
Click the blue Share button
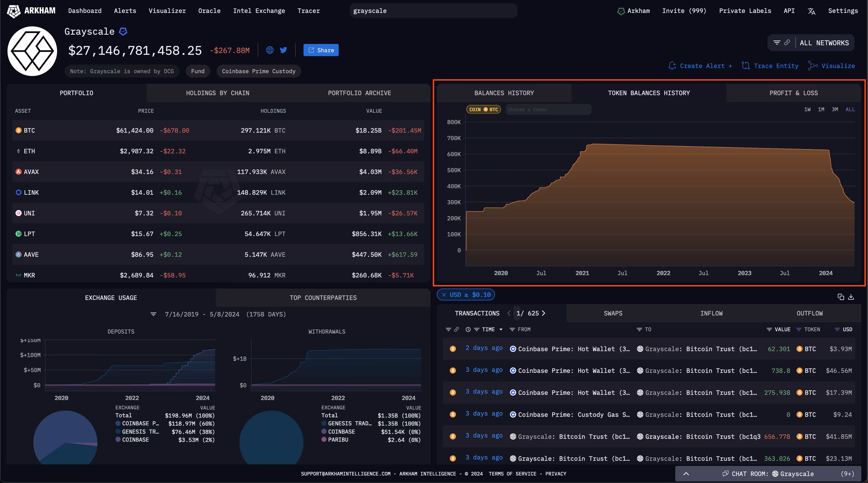[x=321, y=50]
